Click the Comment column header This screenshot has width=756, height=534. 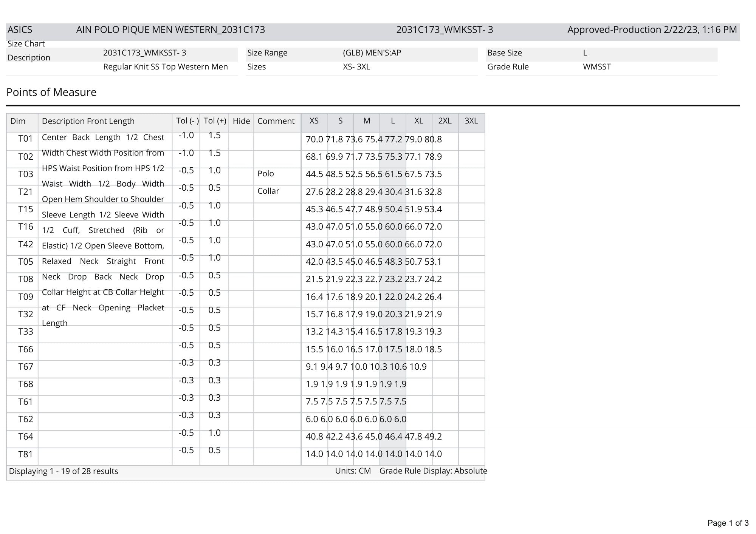[x=276, y=121]
